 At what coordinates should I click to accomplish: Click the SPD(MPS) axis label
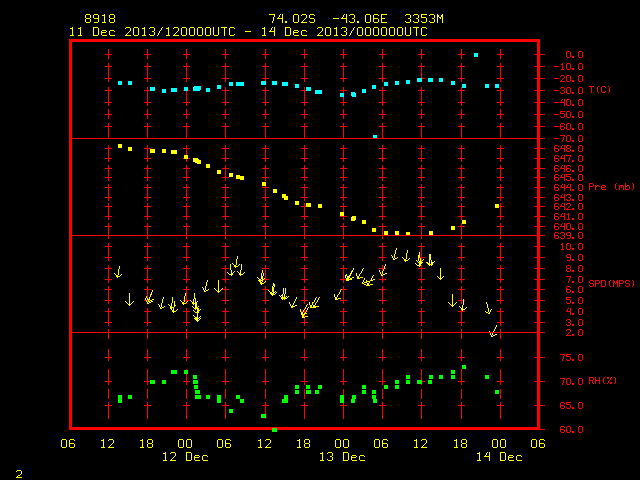pos(611,283)
